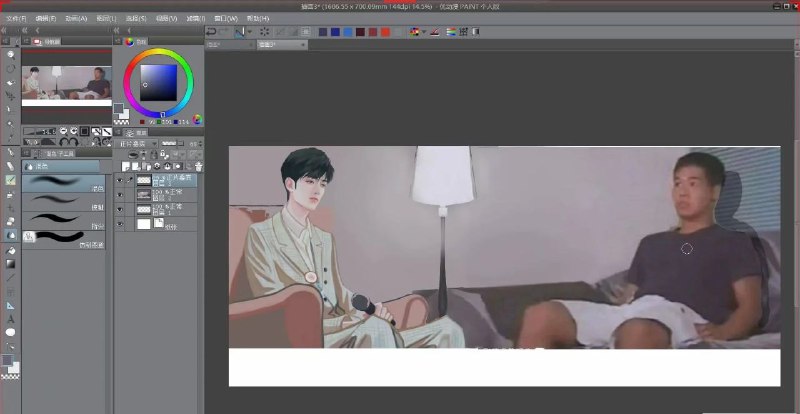Click the red color in the command bar
The width and height of the screenshot is (800, 414).
(385, 32)
